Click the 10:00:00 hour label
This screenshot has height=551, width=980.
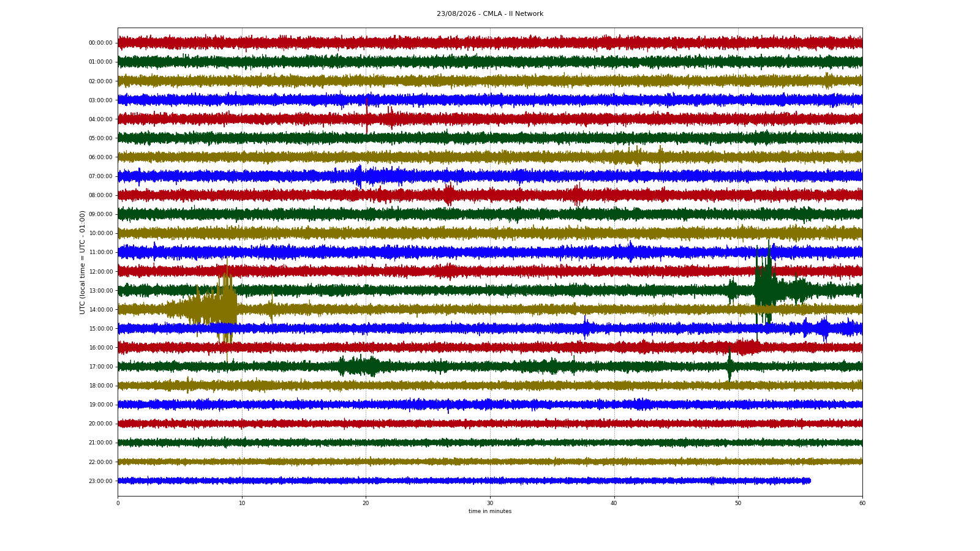point(100,233)
